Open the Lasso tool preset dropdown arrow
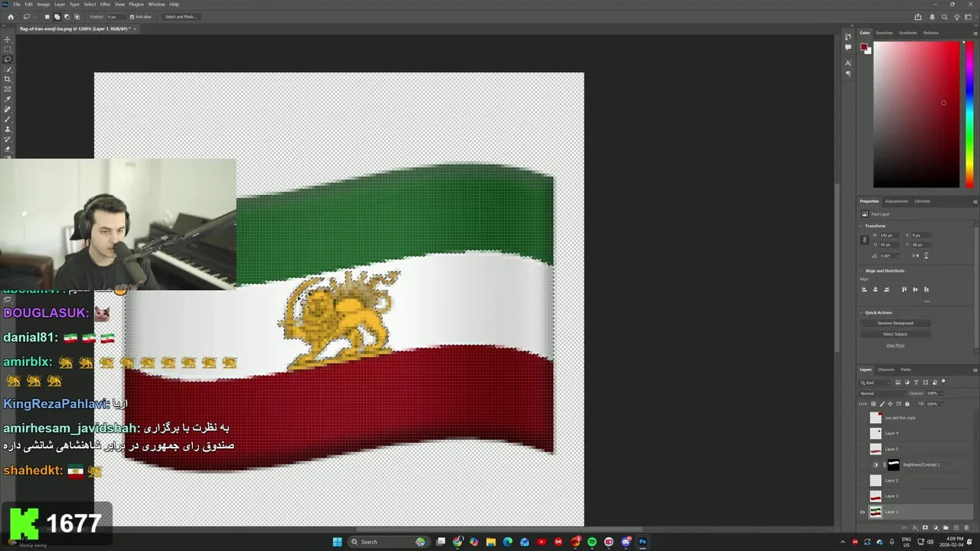This screenshot has width=980, height=551. point(34,16)
